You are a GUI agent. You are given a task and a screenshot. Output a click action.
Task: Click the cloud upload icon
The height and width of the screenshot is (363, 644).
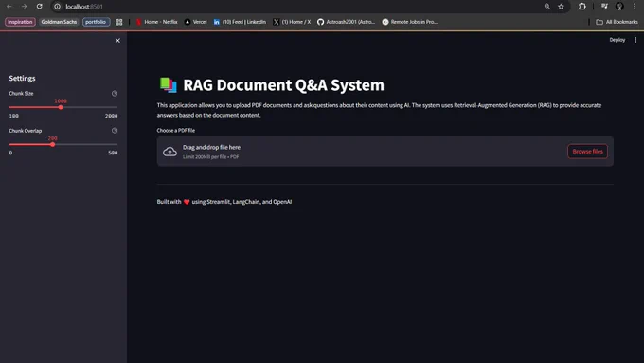coord(170,152)
